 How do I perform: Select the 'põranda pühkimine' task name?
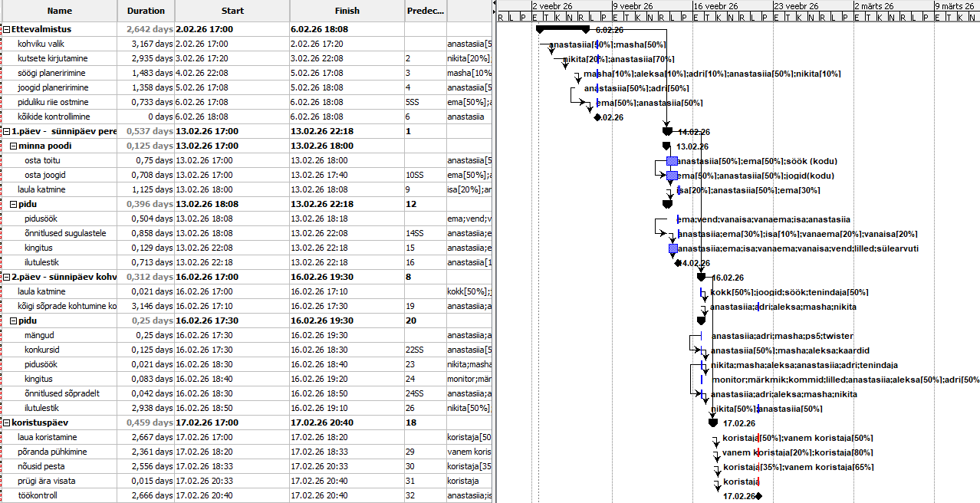(52, 452)
